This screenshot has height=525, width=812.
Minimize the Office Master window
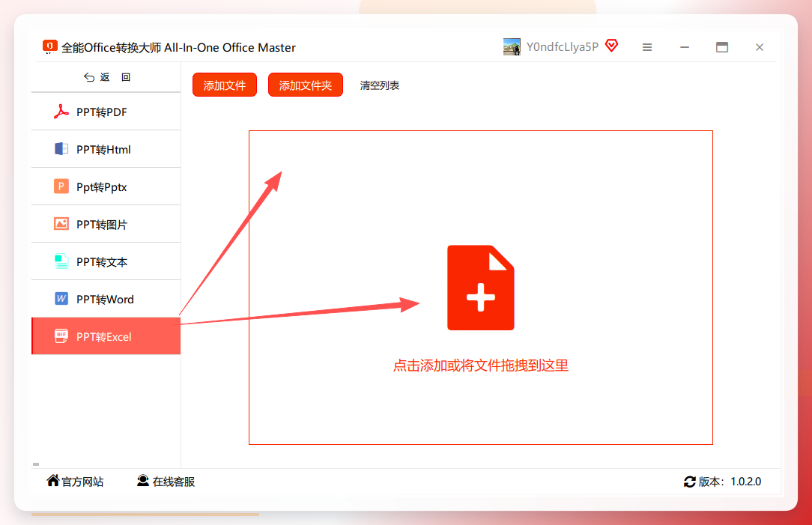pyautogui.click(x=685, y=47)
